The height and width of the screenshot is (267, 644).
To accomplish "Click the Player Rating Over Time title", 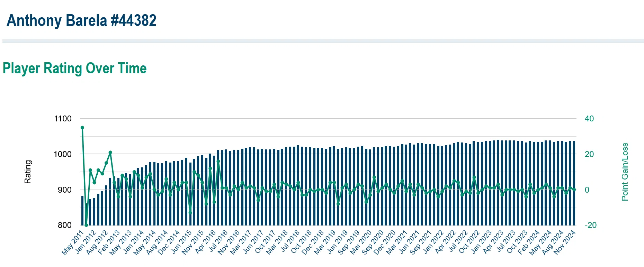I will [x=74, y=68].
